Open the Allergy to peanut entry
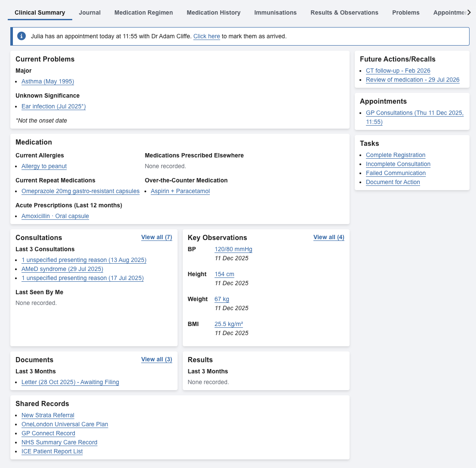The height and width of the screenshot is (468, 476). pyautogui.click(x=44, y=166)
